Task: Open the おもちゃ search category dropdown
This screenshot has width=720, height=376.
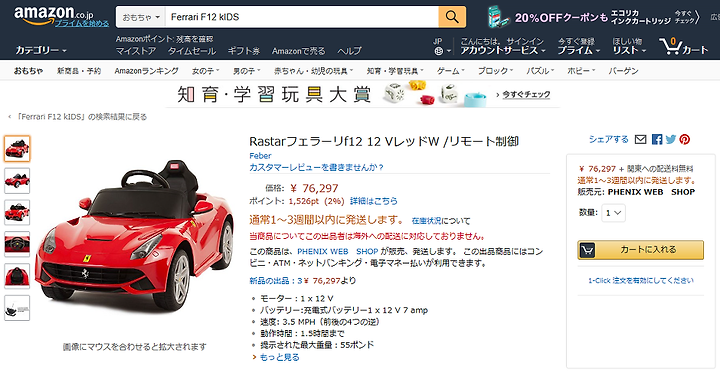Action: coord(141,17)
